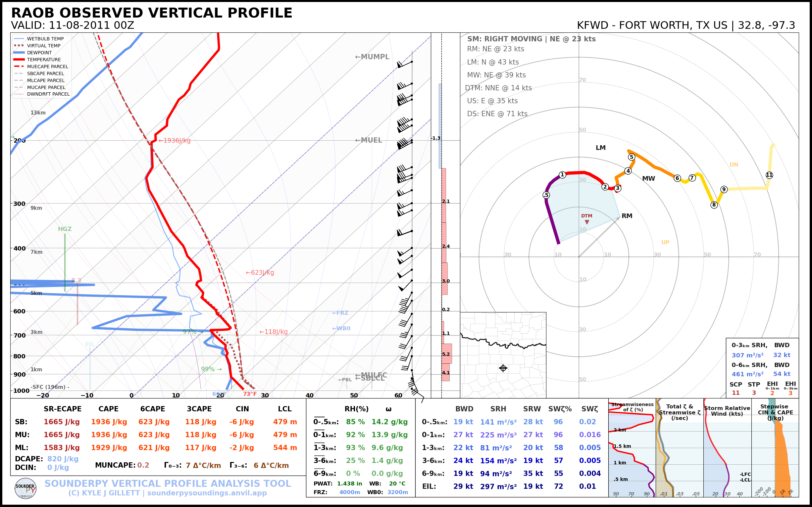
Task: Click the green HGZ zone label
Action: [65, 229]
